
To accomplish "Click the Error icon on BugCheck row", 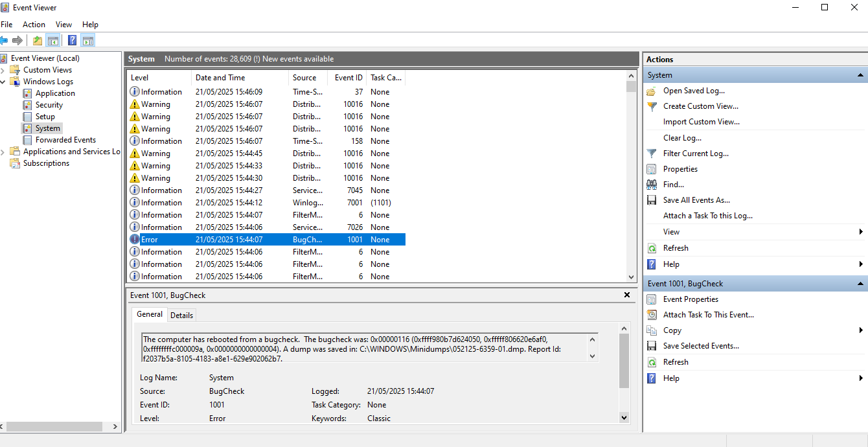I will [x=135, y=240].
